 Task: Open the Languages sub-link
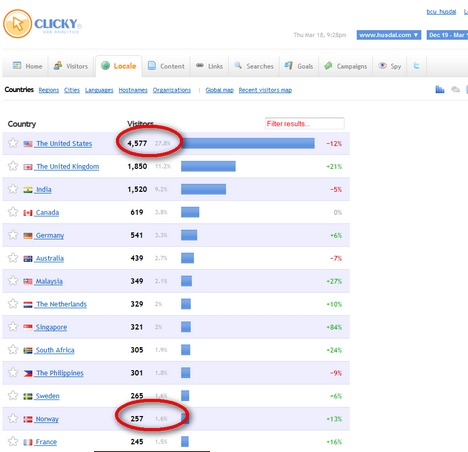click(x=99, y=90)
